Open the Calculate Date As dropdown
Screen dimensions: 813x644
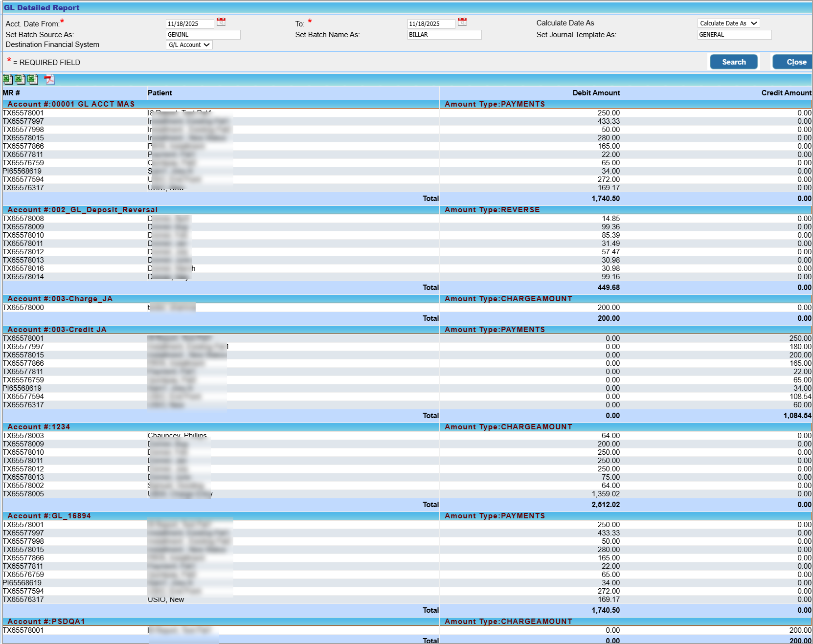(728, 23)
